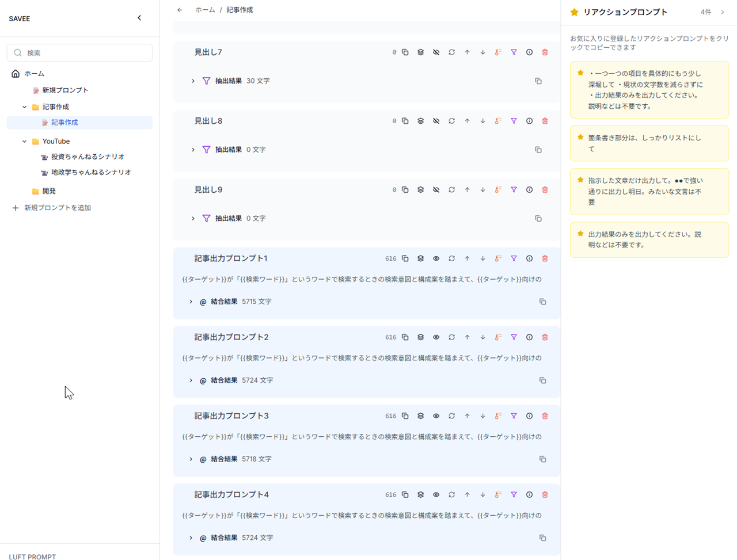Expand 記事出力プロンプト4 結合結果 chevron
Image resolution: width=737 pixels, height=560 pixels.
pyautogui.click(x=191, y=538)
